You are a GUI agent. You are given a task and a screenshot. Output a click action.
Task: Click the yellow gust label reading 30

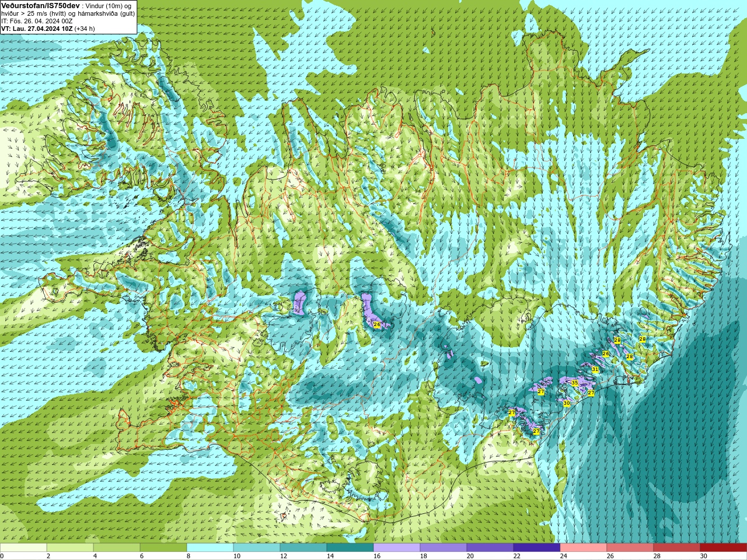566,403
